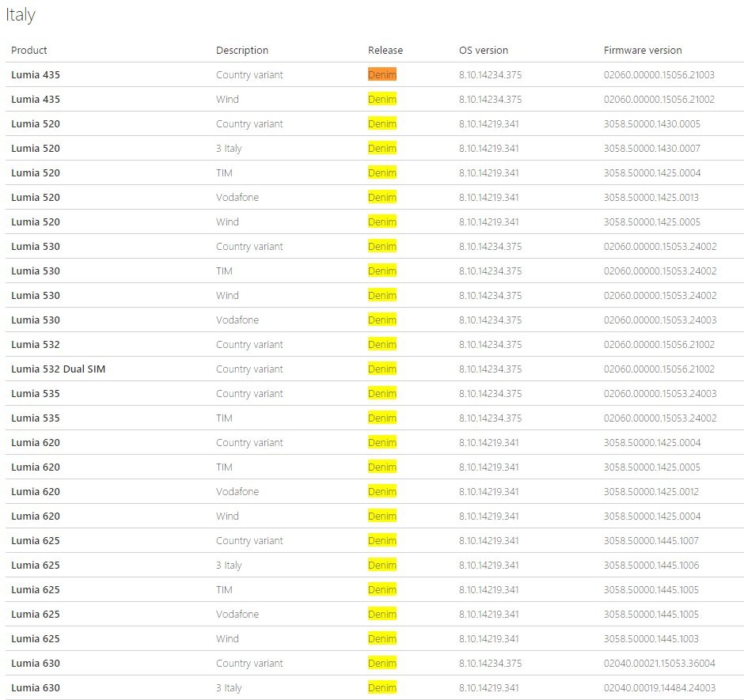Click firmware version 02040.00021.15053.36004
744x700 pixels.
659,664
